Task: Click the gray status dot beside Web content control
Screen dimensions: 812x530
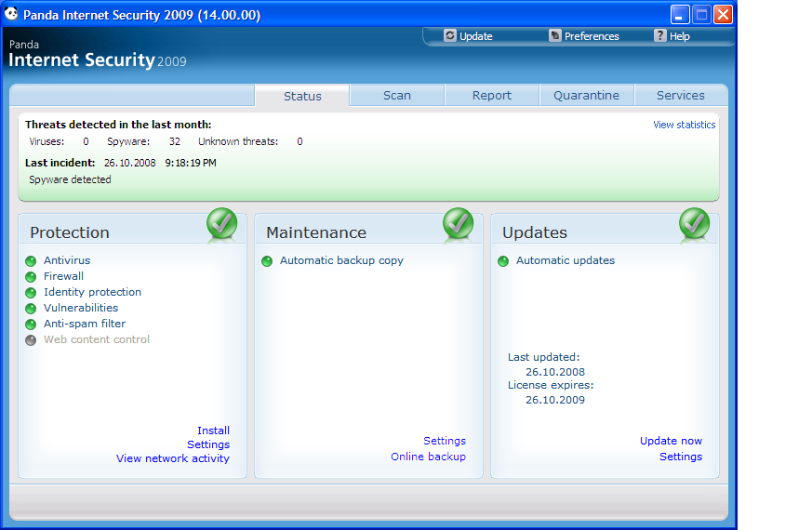Action: click(31, 340)
